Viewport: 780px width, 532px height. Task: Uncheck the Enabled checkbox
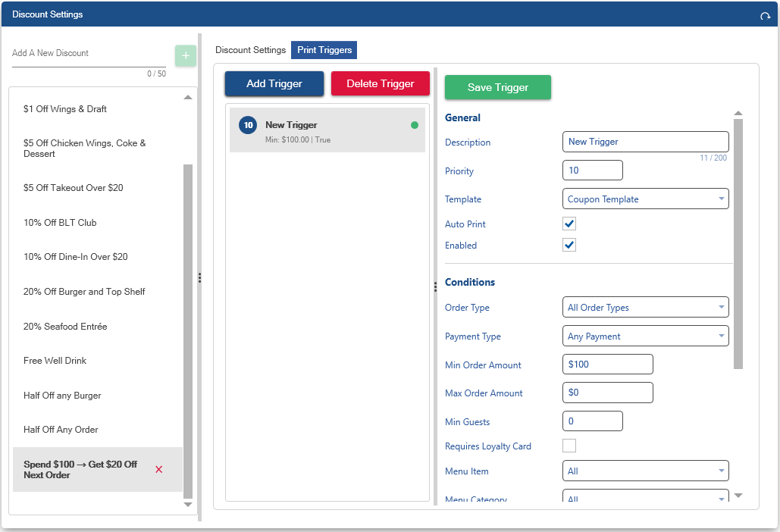(x=569, y=245)
